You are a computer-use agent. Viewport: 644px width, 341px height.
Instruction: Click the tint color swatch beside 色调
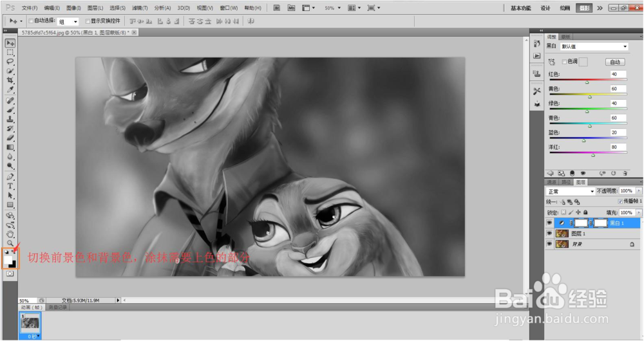coord(583,62)
